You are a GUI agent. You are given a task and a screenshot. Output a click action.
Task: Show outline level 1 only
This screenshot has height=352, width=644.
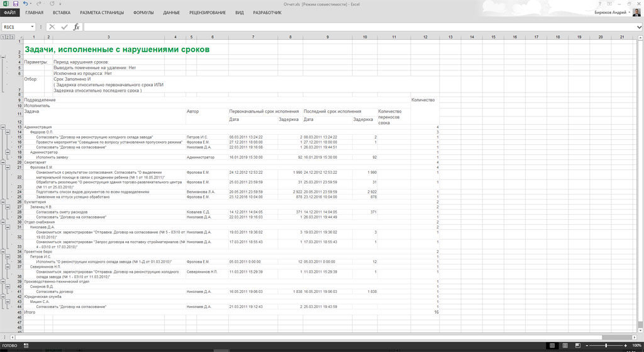click(3, 37)
